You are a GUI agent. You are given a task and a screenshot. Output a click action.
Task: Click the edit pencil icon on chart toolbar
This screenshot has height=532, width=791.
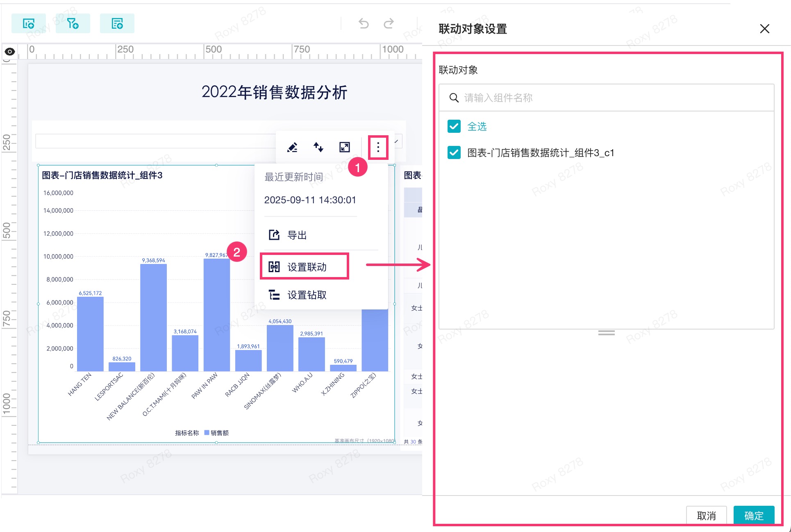(292, 147)
